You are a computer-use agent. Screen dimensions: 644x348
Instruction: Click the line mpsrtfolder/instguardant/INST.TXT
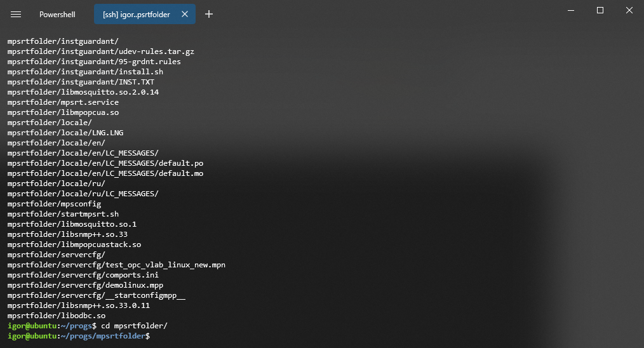pos(81,82)
